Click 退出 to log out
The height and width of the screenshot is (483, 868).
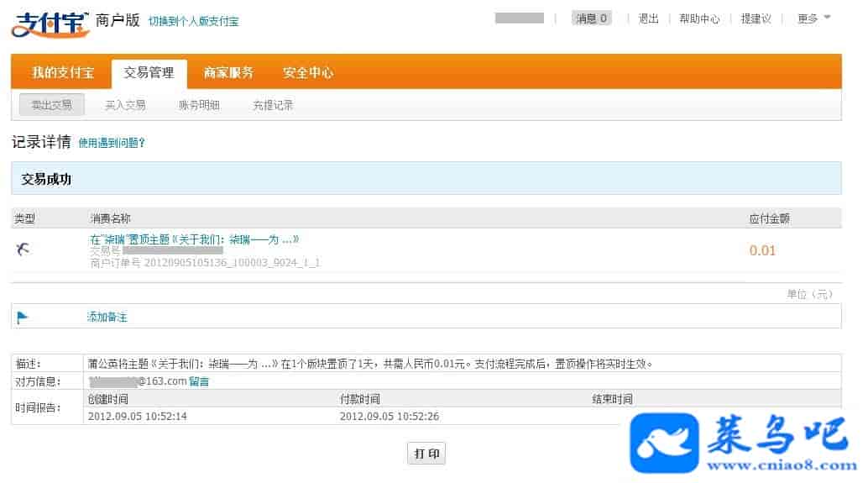tap(648, 18)
